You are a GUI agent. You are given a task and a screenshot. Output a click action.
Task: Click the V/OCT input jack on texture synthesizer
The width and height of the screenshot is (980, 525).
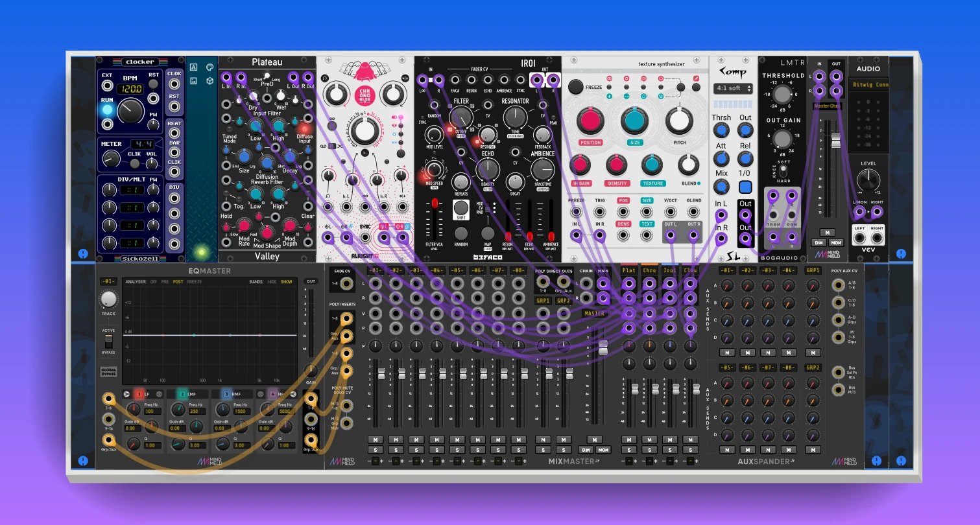pos(670,212)
